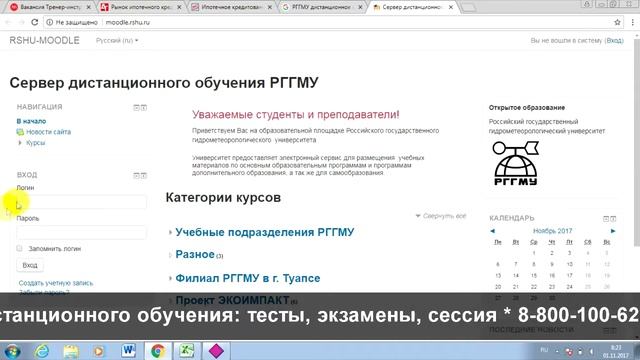This screenshot has width=640, height=360.
Task: Click the site security info icon
Action: (x=49, y=22)
